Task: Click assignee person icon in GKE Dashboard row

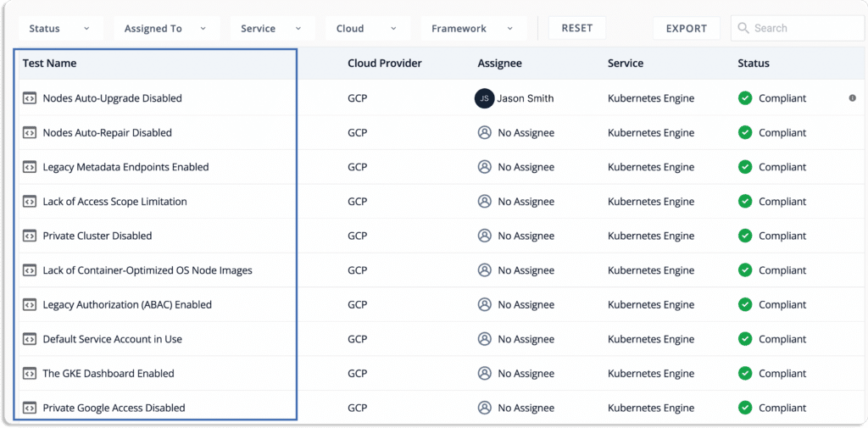Action: (484, 373)
